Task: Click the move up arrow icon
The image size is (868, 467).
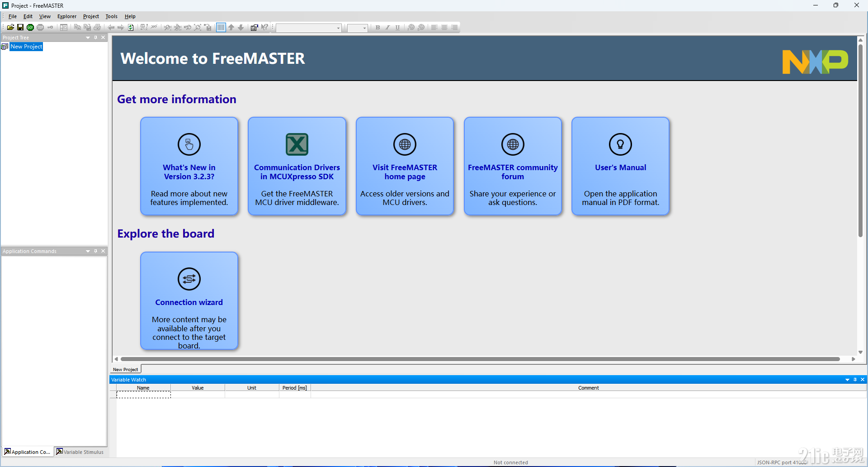Action: pos(231,28)
